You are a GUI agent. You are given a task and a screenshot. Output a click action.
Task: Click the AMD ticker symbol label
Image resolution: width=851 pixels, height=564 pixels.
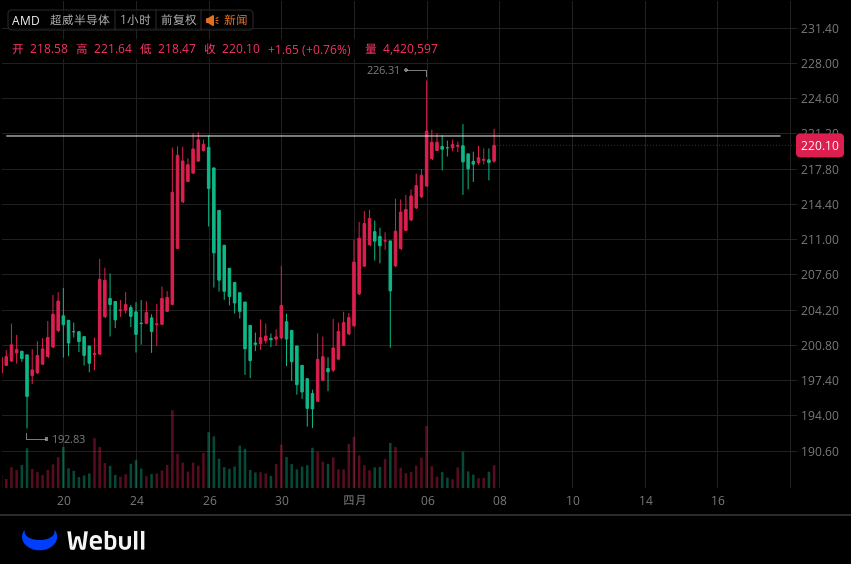coord(26,21)
